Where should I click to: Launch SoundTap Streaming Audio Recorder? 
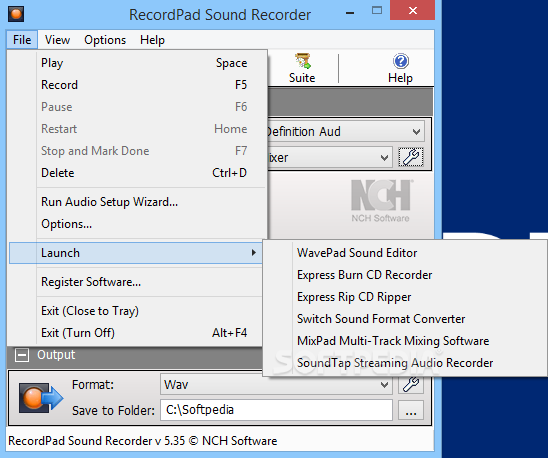pyautogui.click(x=405, y=363)
